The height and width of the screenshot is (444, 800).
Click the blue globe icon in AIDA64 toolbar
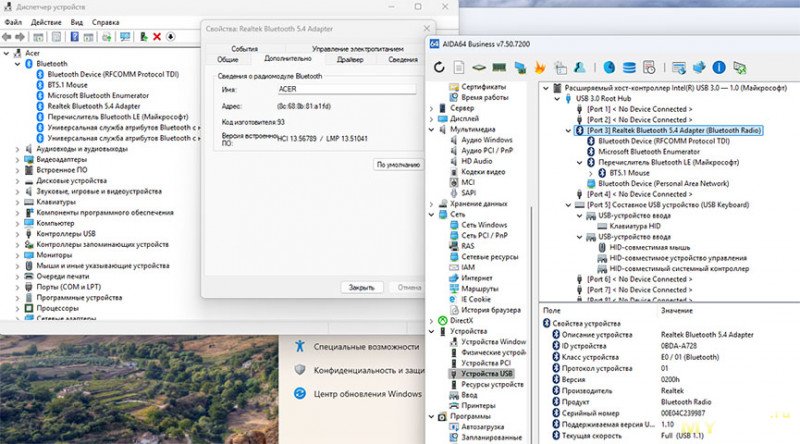(609, 67)
